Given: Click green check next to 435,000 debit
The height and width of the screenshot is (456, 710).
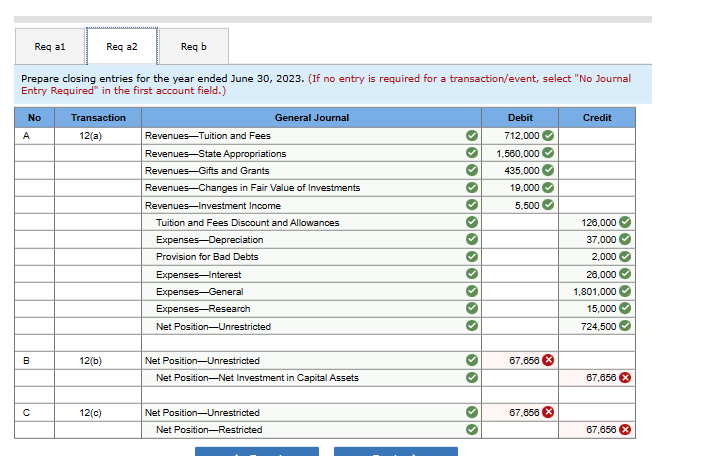Looking at the screenshot, I should coord(548,170).
